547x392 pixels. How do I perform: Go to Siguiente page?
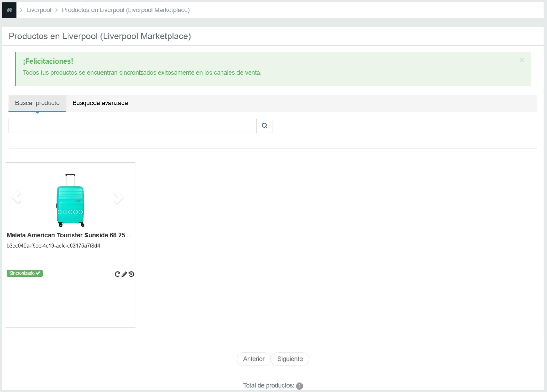pyautogui.click(x=290, y=359)
